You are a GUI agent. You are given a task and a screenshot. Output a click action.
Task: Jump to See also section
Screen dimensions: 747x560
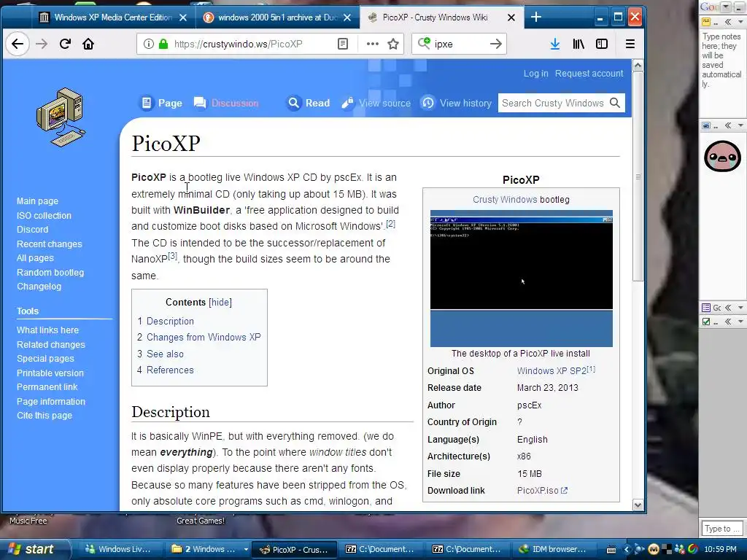coord(165,354)
